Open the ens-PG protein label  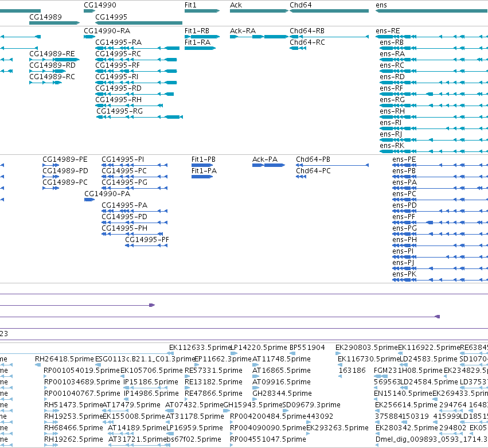[x=405, y=228]
